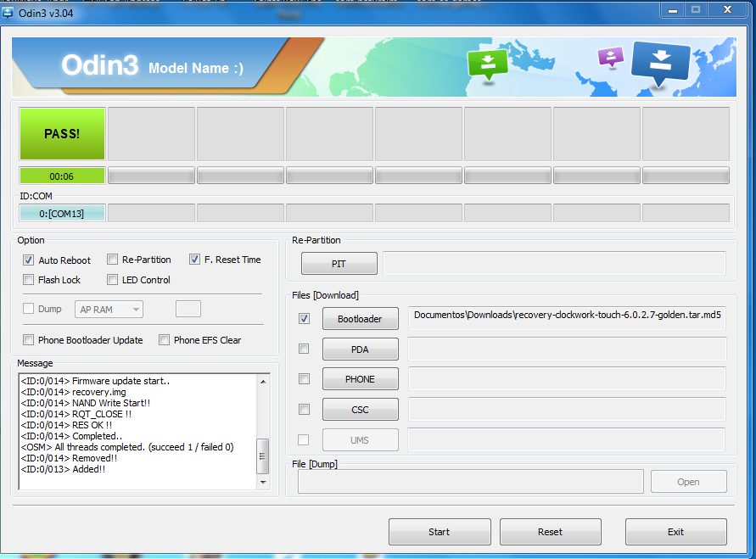Click the PDA file path field

click(567, 349)
